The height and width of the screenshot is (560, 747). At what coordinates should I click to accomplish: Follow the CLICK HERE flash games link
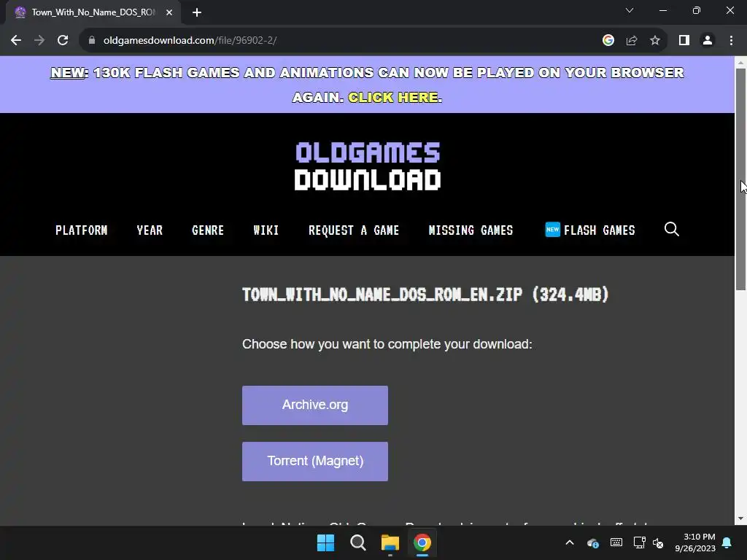click(393, 97)
